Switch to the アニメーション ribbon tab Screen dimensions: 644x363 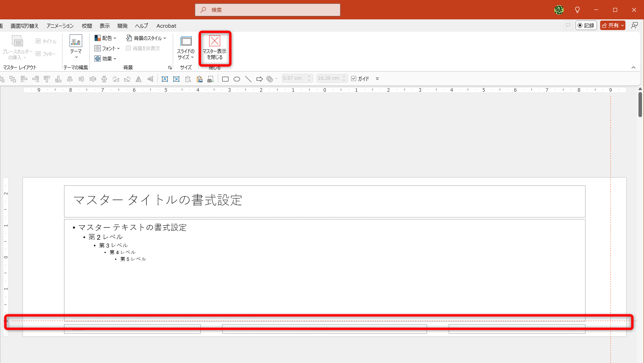(x=59, y=26)
